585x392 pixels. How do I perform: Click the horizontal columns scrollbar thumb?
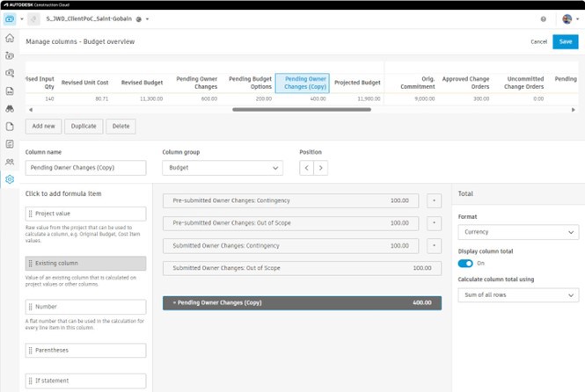[x=302, y=110]
